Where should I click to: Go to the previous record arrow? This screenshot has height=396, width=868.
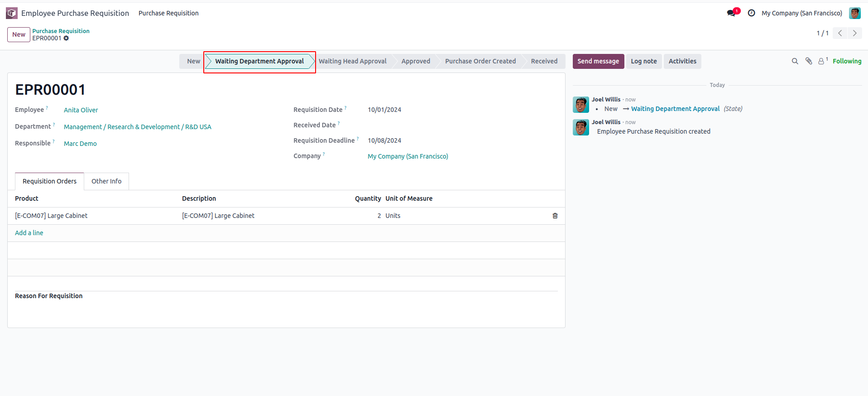(x=839, y=33)
